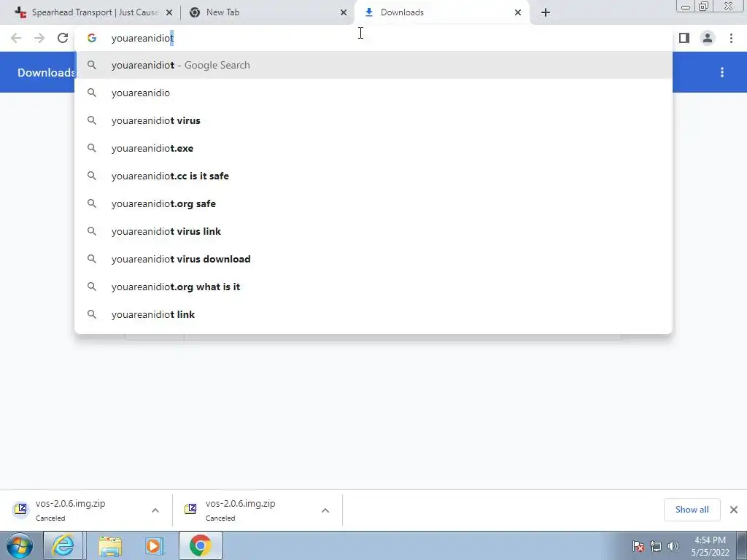
Task: Select 'youareanidiot virus link' suggestion
Action: tap(373, 231)
